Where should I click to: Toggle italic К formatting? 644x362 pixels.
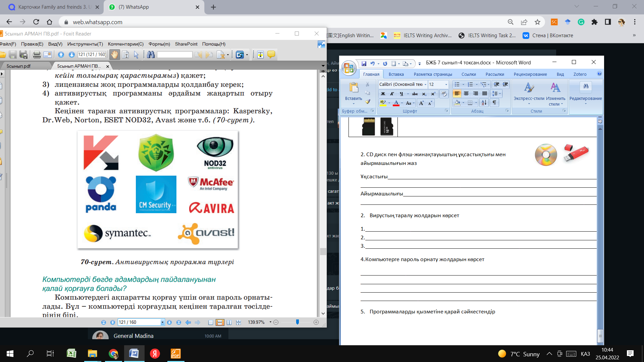click(x=392, y=94)
